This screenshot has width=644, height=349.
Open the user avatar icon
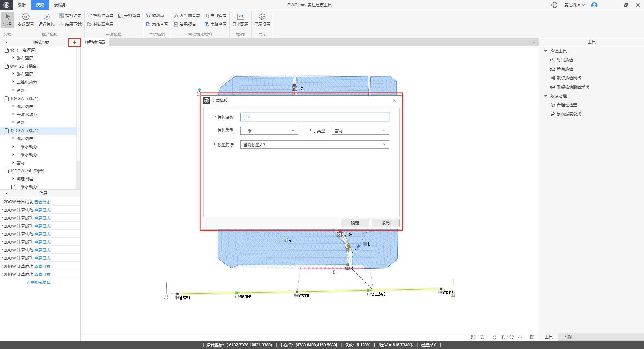(594, 5)
